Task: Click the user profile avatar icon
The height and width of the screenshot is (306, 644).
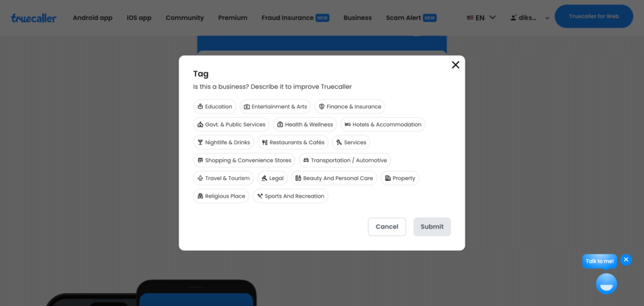Action: click(513, 18)
